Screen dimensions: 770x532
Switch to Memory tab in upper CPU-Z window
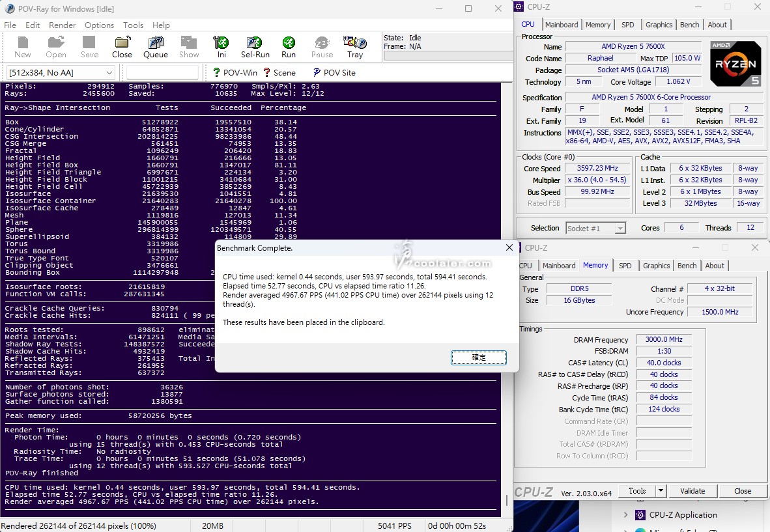598,25
